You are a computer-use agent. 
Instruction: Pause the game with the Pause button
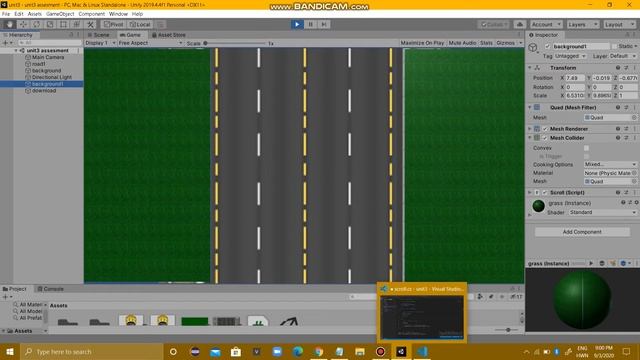tap(310, 24)
